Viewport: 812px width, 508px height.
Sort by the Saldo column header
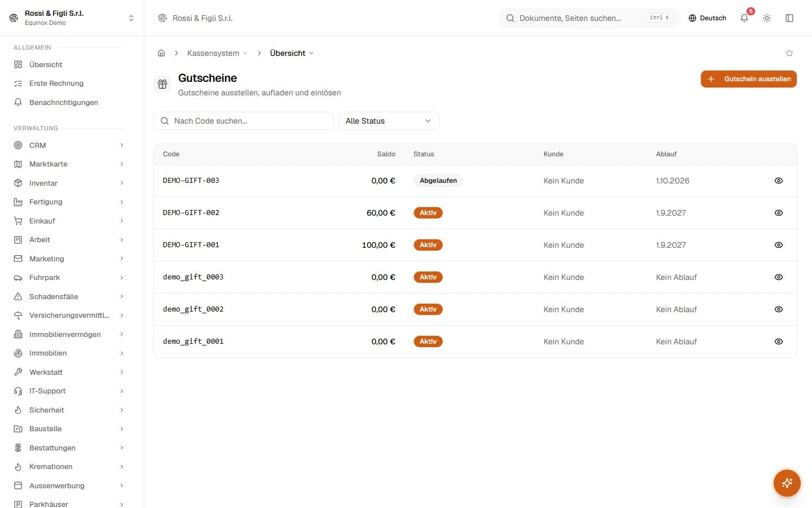pos(386,154)
